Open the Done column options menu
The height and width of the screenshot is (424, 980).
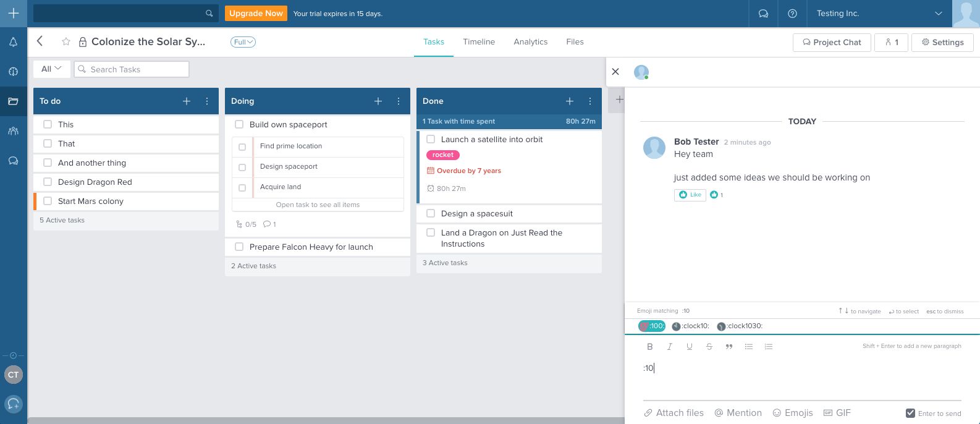590,101
